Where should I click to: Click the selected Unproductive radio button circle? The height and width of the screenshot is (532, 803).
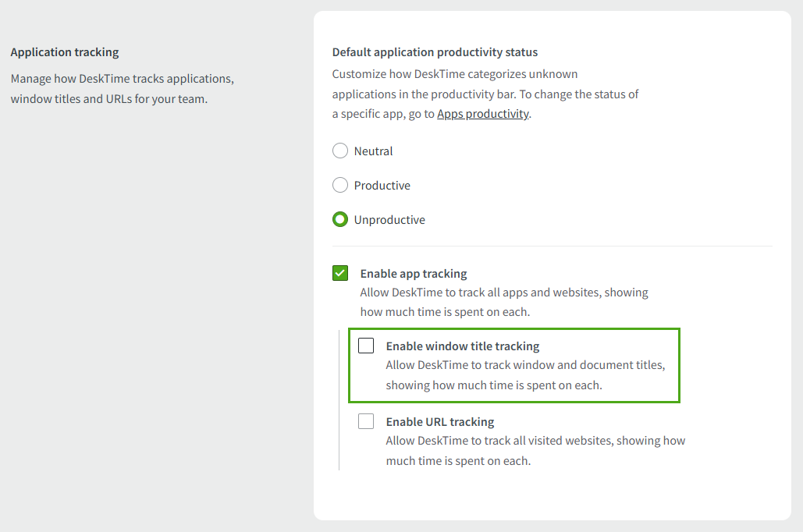340,220
